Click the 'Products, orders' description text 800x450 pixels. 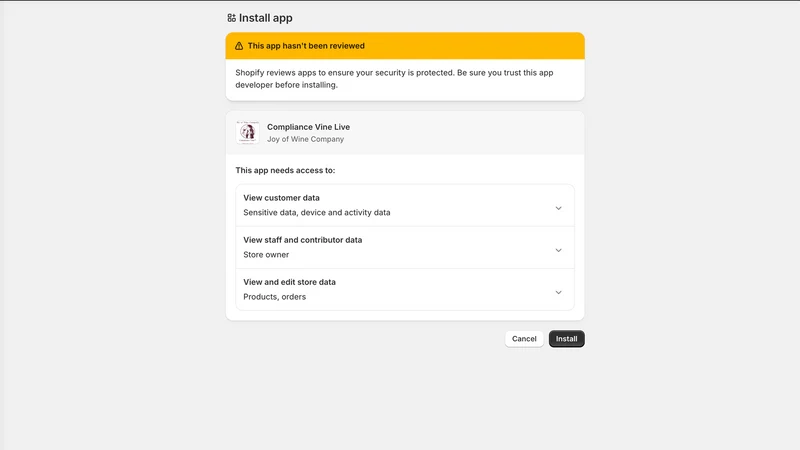click(274, 297)
